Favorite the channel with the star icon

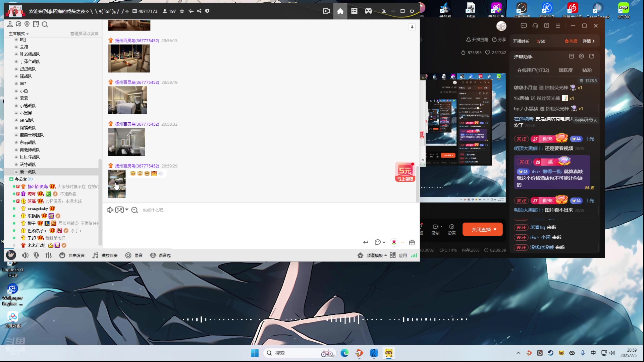tap(182, 11)
